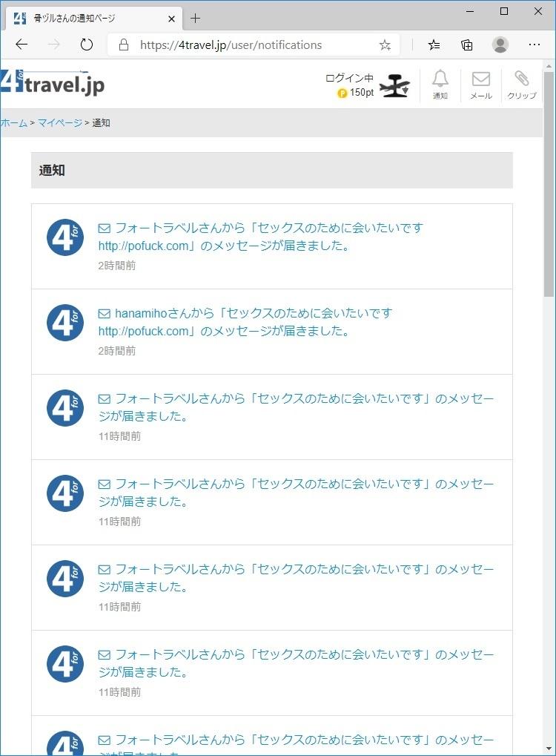The image size is (556, 756).
Task: Click the scrollbar up arrow
Action: point(549,65)
